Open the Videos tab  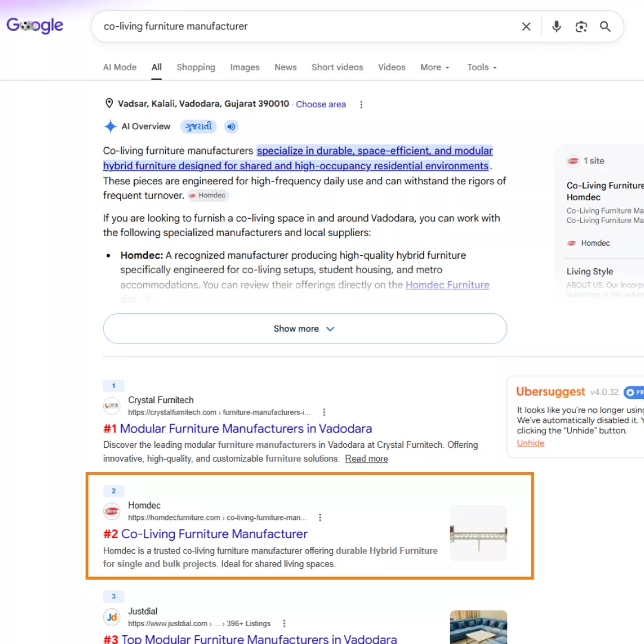391,67
